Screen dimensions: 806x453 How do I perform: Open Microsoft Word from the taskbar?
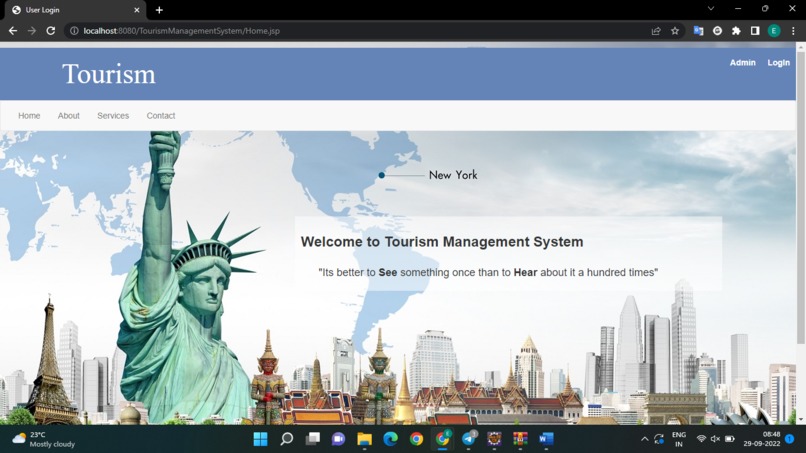pos(546,439)
